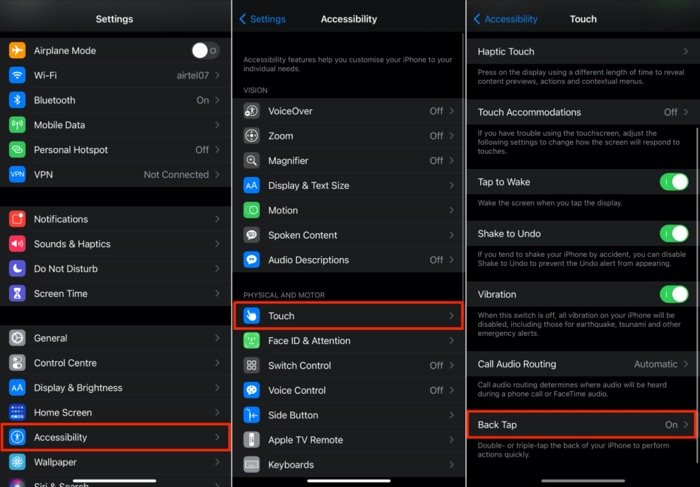Tap the Sounds & Haptics speaker icon
Viewport: 700px width, 487px height.
[x=17, y=244]
